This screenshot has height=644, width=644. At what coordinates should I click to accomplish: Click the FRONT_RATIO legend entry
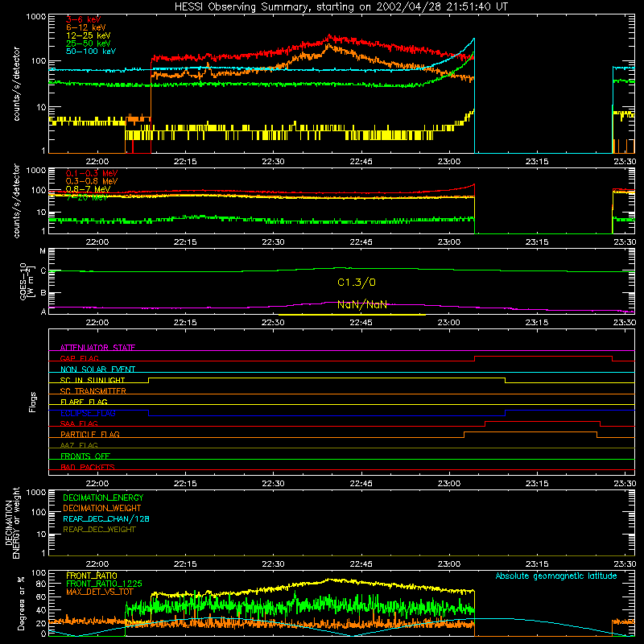92,576
